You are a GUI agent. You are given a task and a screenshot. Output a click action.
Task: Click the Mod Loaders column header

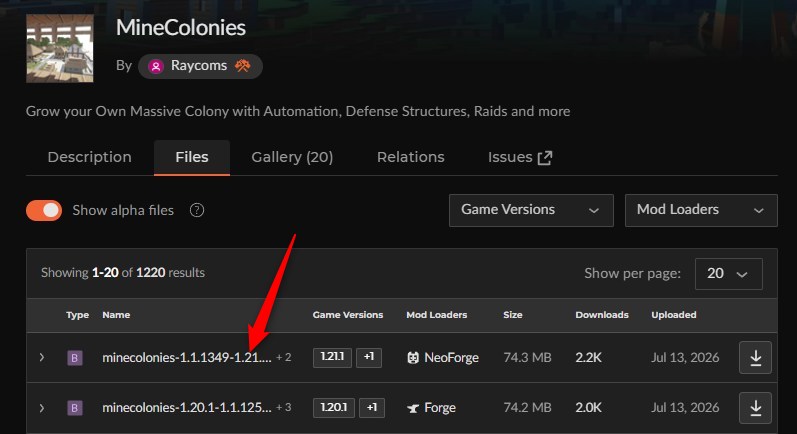coord(437,315)
